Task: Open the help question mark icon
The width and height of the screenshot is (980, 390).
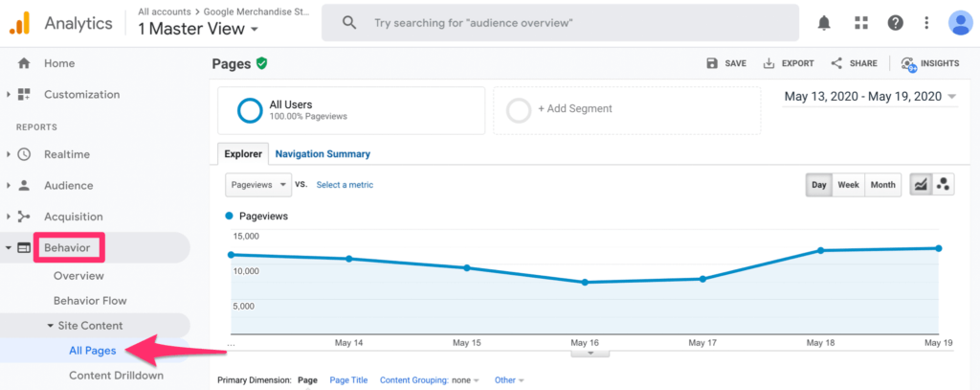Action: pyautogui.click(x=895, y=23)
